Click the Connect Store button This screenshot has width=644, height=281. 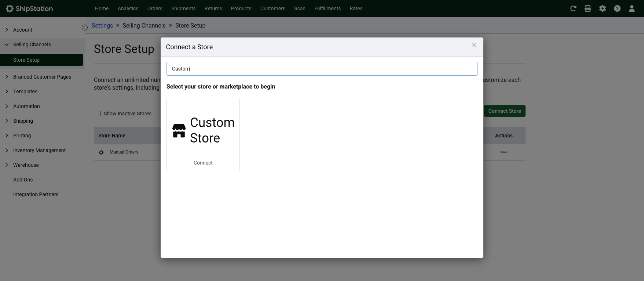(x=504, y=111)
